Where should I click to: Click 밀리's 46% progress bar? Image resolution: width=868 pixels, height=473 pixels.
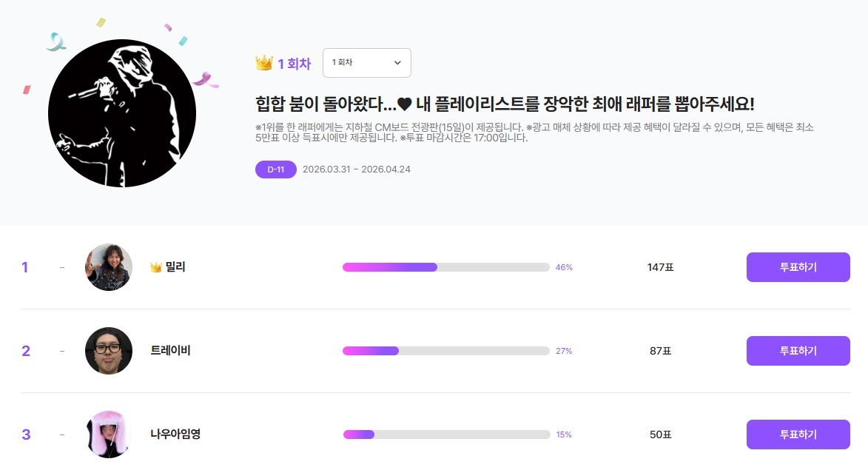(x=444, y=266)
